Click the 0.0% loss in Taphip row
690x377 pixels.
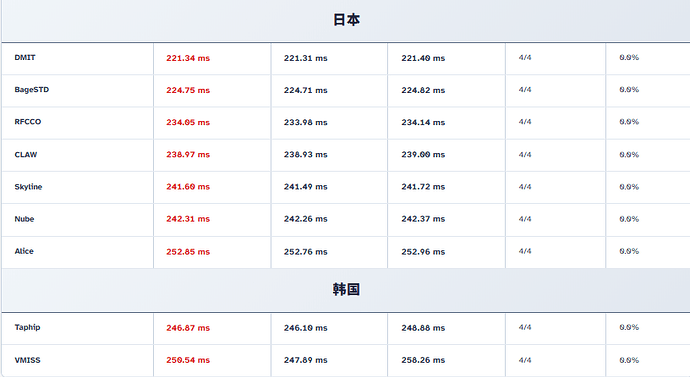coord(629,327)
